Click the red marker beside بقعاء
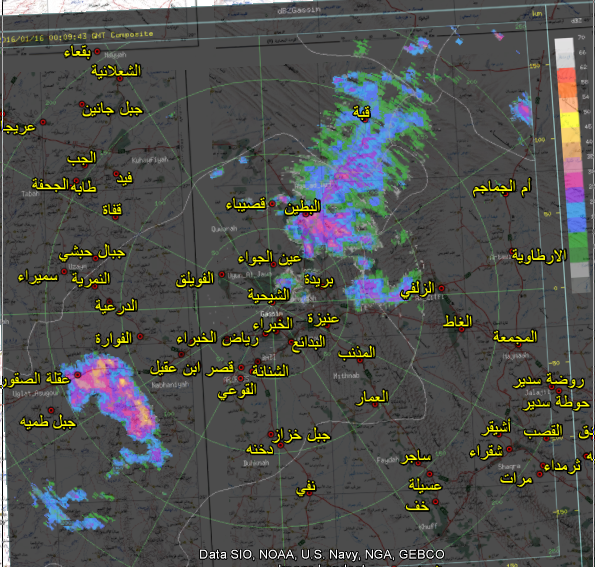Image resolution: width=595 pixels, height=567 pixels. [x=97, y=51]
